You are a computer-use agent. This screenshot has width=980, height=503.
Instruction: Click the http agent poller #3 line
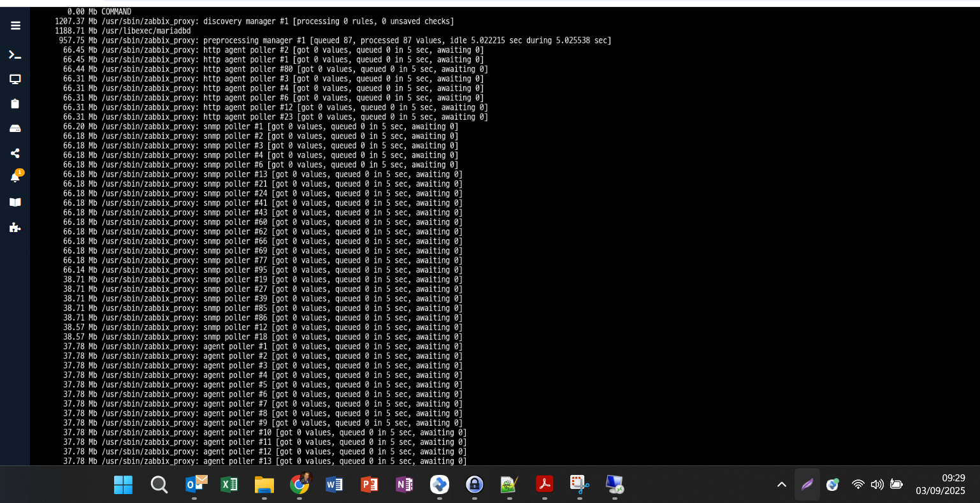[x=273, y=78]
